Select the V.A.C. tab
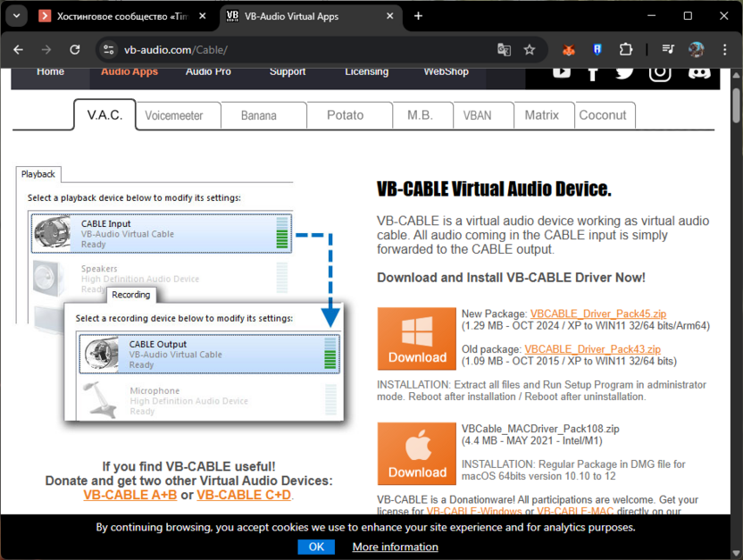The height and width of the screenshot is (560, 743). (x=104, y=114)
